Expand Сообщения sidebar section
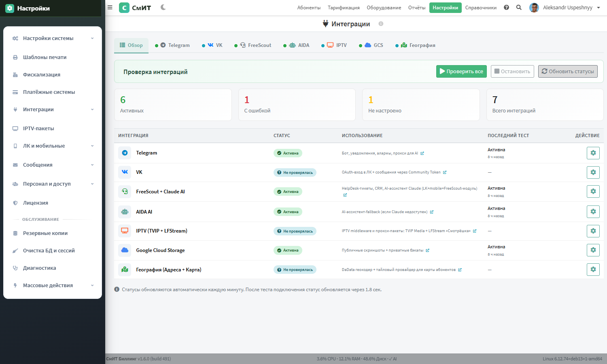This screenshot has height=364, width=607. tap(53, 165)
